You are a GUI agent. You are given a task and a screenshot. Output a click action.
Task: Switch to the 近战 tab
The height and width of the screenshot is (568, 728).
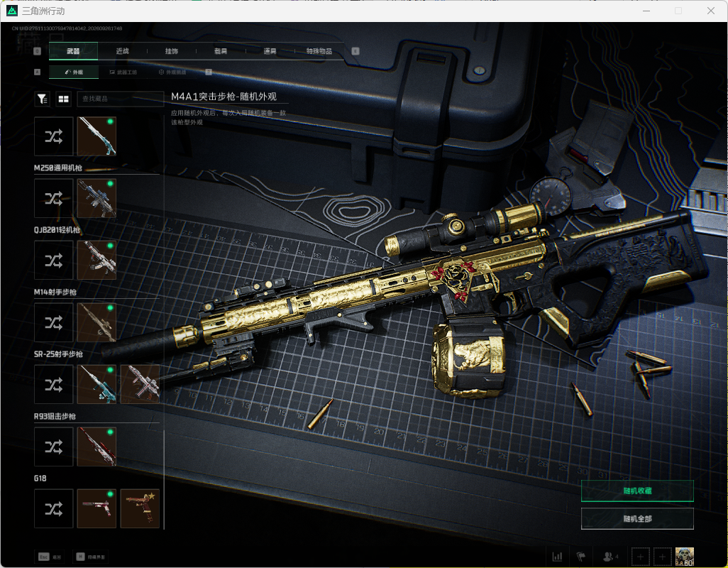tap(123, 51)
